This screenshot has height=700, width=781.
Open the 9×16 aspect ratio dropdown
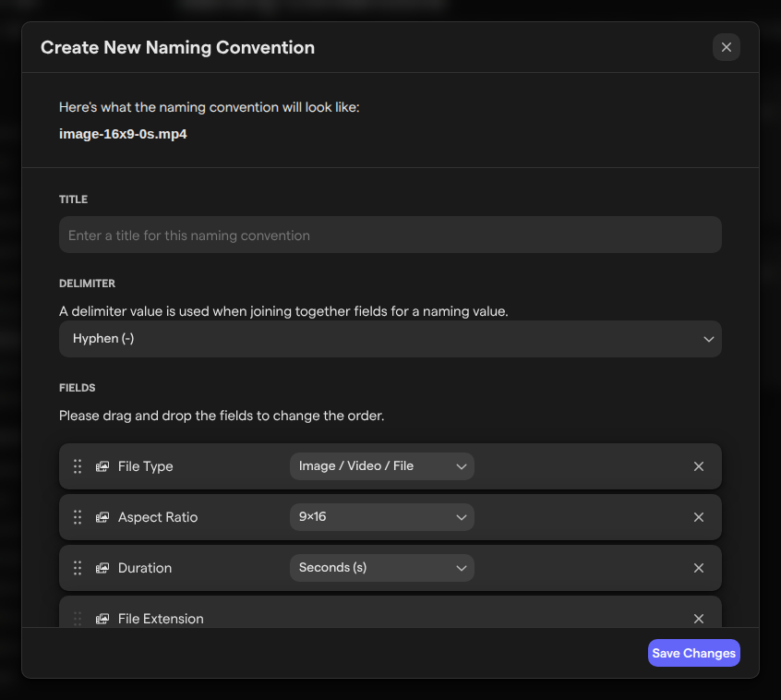(381, 517)
